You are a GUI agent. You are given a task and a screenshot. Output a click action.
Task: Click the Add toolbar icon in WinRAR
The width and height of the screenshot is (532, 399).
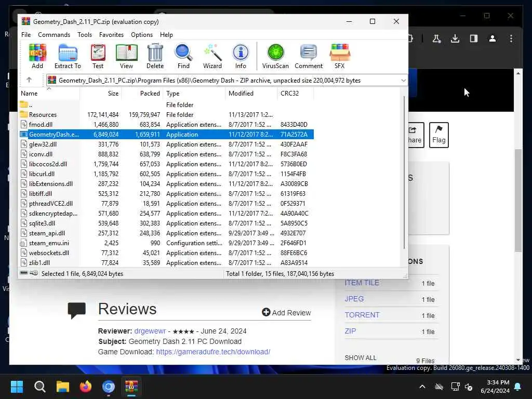(x=37, y=56)
